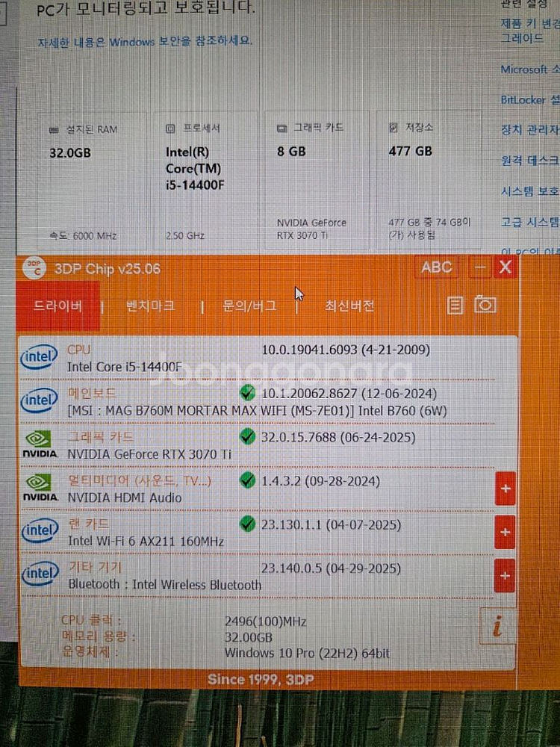Open the 장치 관리자 link
This screenshot has width=560, height=747.
click(530, 129)
